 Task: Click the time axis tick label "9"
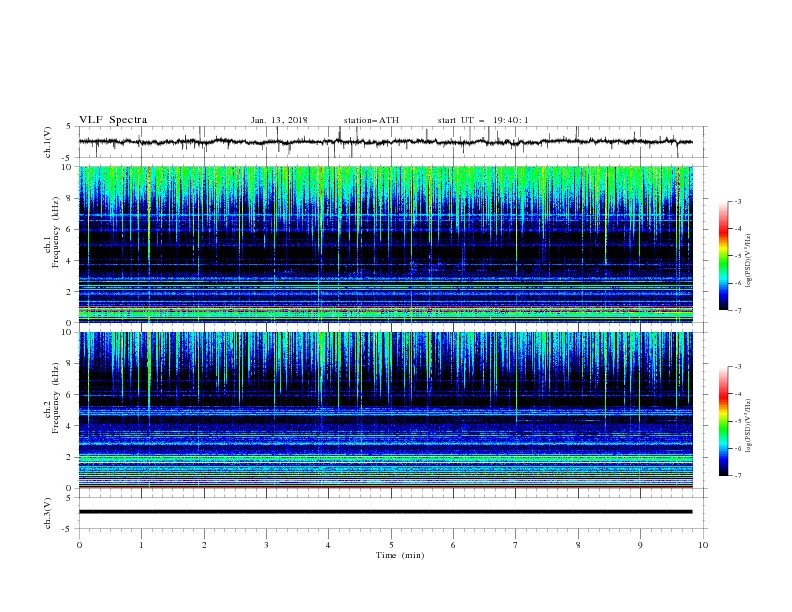(640, 545)
